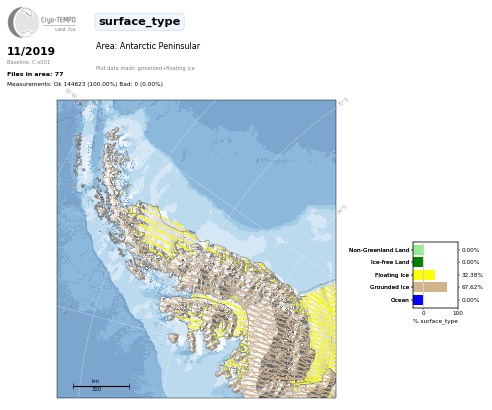This screenshot has height=410, width=492.
Task: Click the Cryo-TEMPO Land Ice text logo
Action: tap(58, 24)
